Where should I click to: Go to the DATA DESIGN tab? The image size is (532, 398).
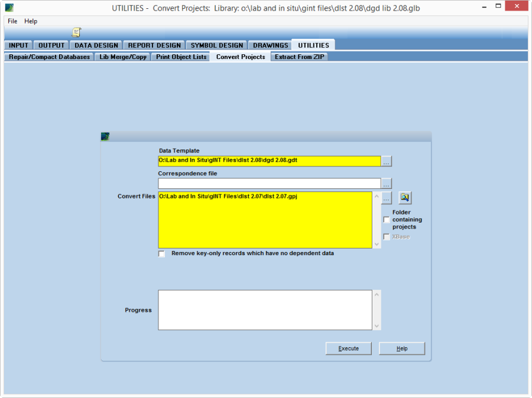96,45
